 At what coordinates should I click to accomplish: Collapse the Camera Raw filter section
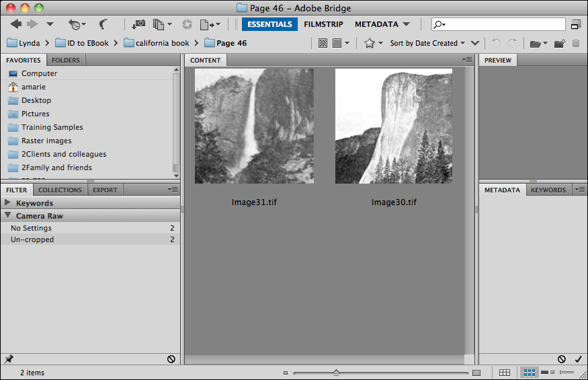7,215
